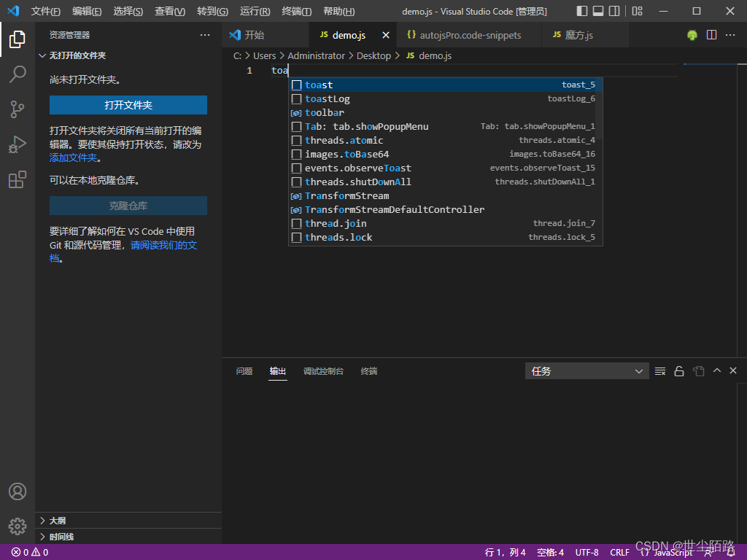Click the 添加文件夹 link
Screen dimensions: 747x560
tap(73, 157)
